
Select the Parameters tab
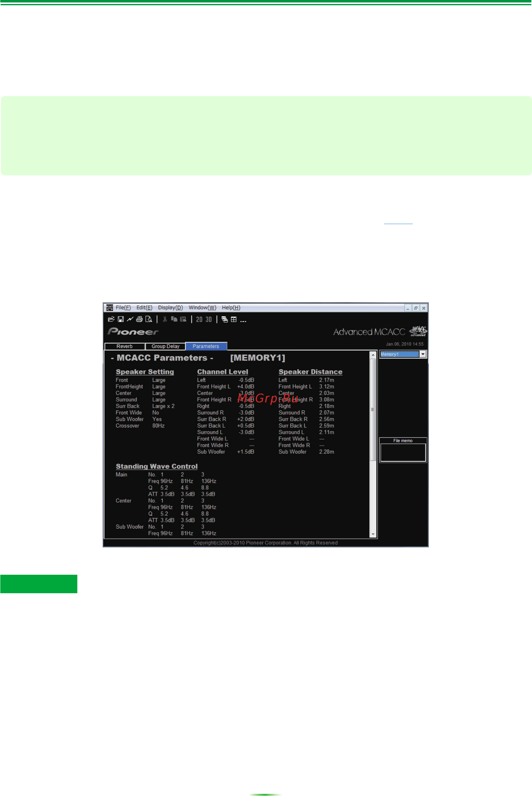[206, 346]
